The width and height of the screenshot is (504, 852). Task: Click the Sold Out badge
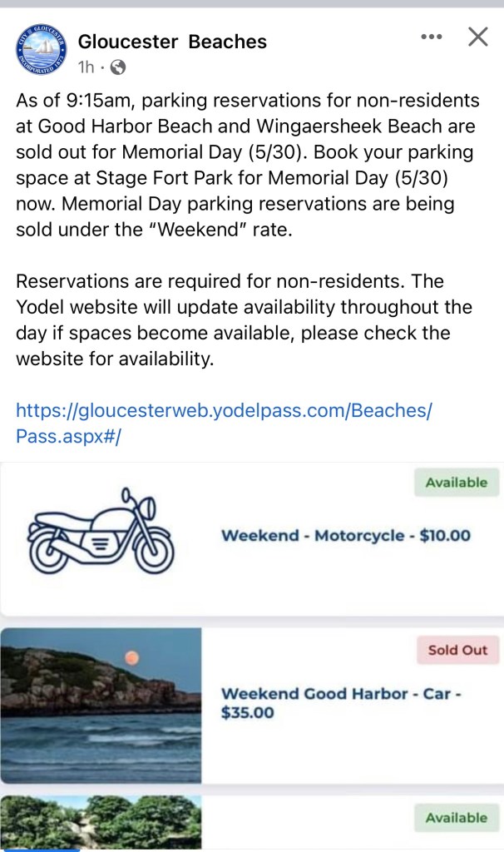(x=457, y=650)
